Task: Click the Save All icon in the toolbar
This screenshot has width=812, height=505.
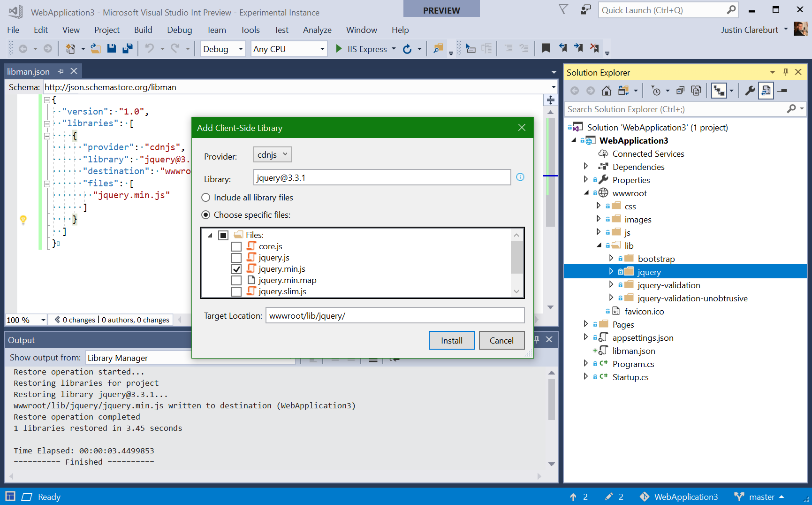Action: pos(127,48)
